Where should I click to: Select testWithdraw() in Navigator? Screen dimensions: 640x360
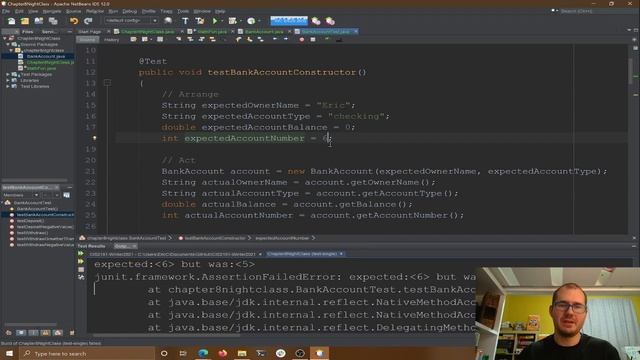[x=32, y=233]
